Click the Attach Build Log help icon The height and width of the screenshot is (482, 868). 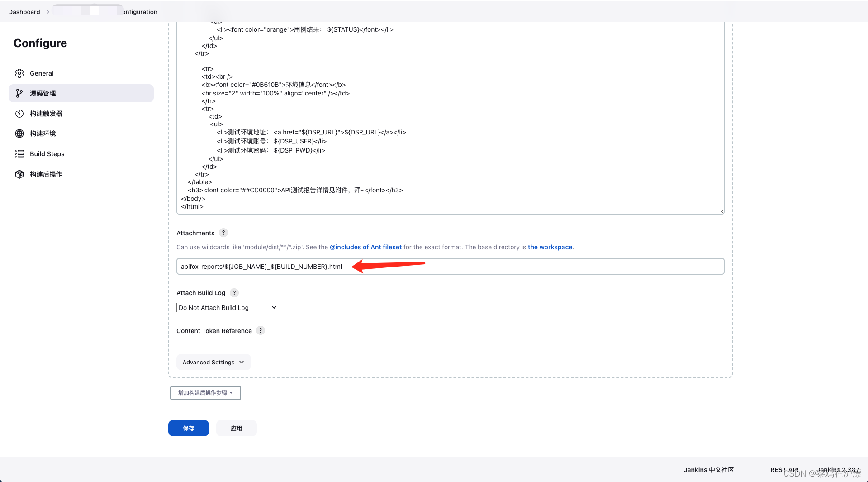pos(234,293)
